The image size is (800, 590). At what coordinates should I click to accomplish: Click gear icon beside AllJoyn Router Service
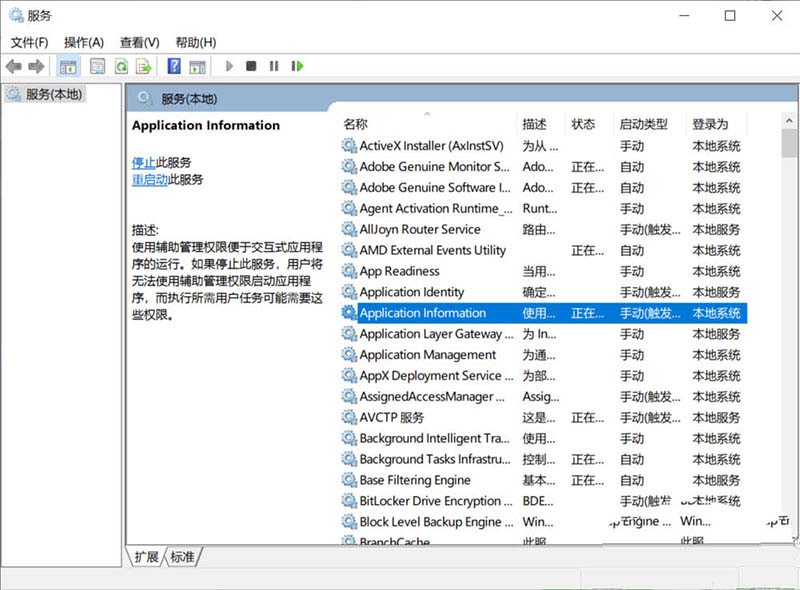pyautogui.click(x=349, y=230)
